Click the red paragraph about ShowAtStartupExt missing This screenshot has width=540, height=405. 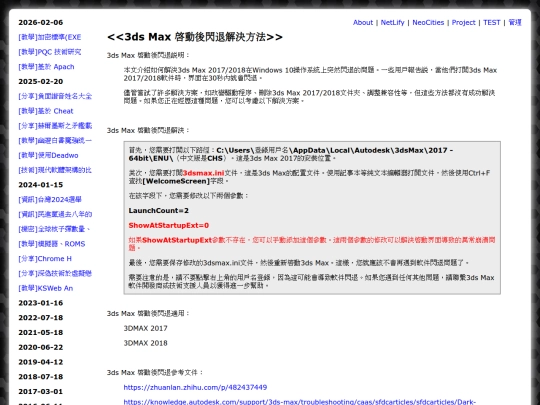(312, 244)
